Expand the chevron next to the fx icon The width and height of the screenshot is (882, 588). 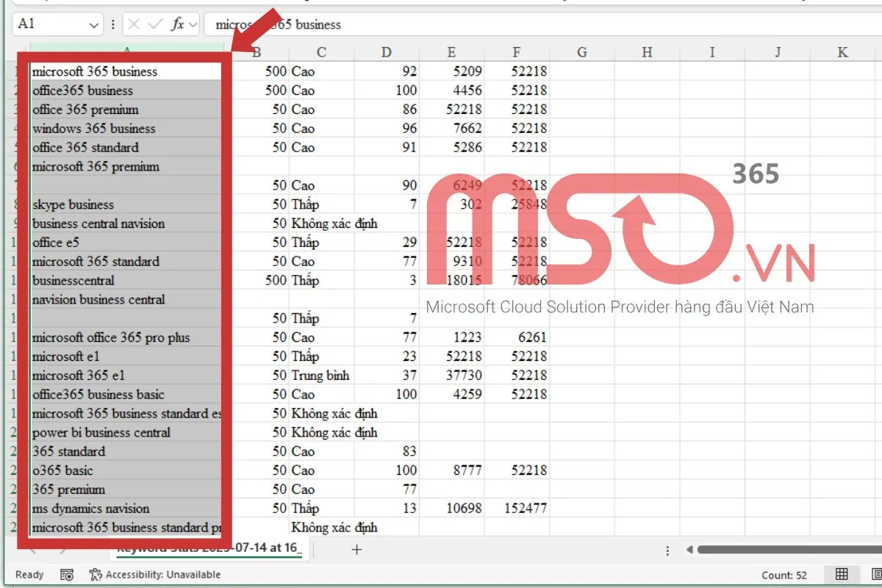coord(193,24)
